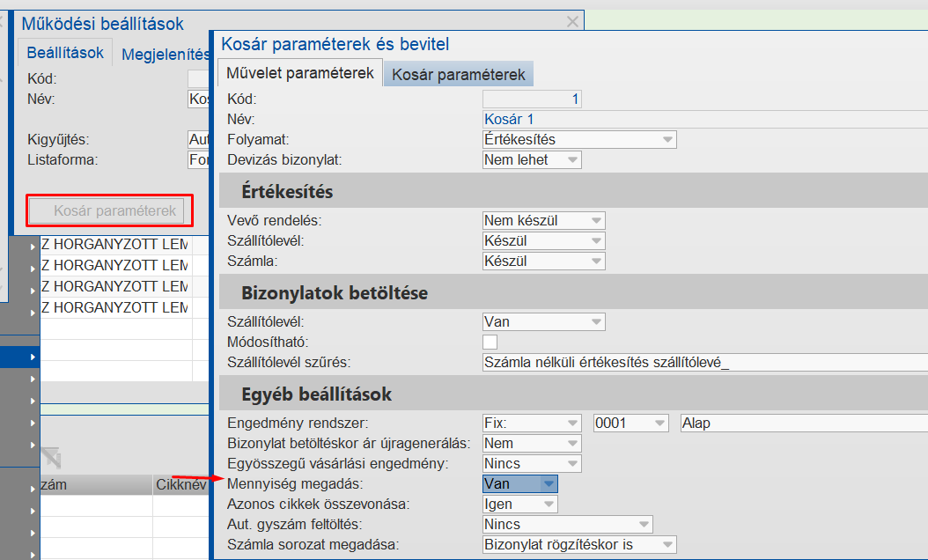Click the Név field containing Kosár 1
This screenshot has width=928, height=560.
pyautogui.click(x=705, y=119)
